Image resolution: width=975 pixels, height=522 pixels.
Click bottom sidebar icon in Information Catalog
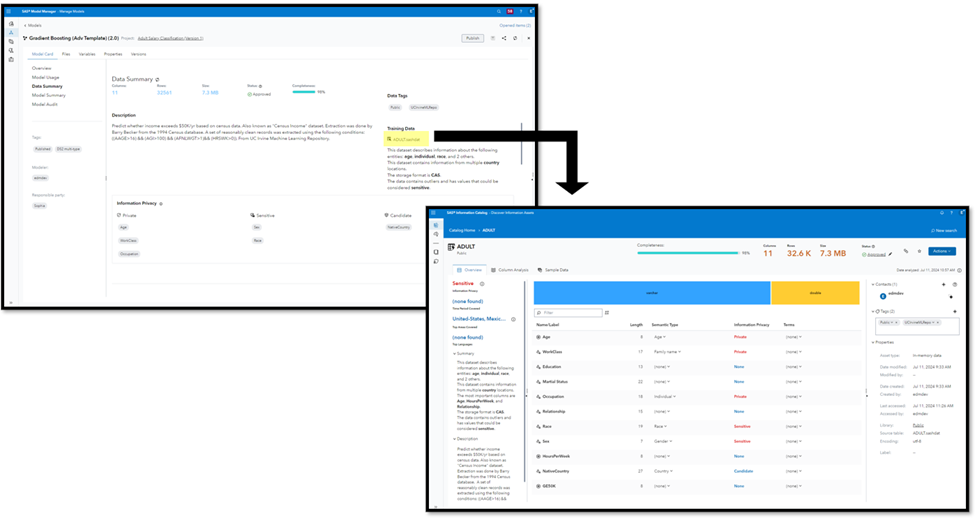pos(436,261)
